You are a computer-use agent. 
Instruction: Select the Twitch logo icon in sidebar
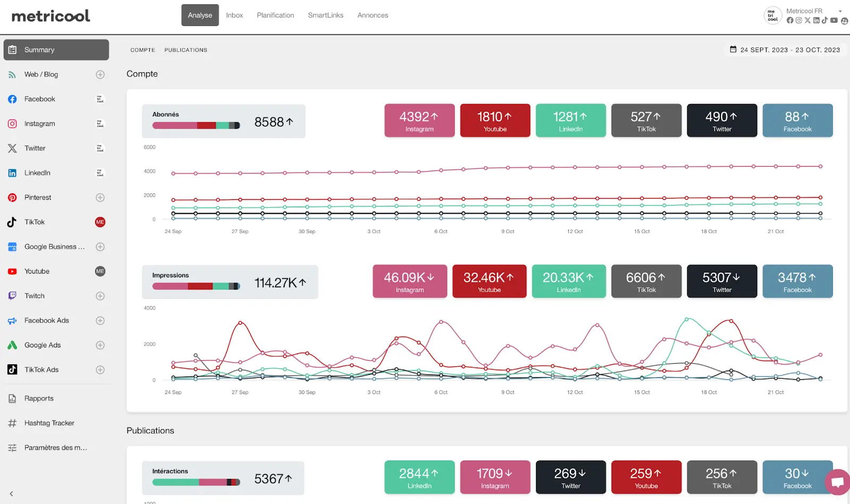(12, 296)
